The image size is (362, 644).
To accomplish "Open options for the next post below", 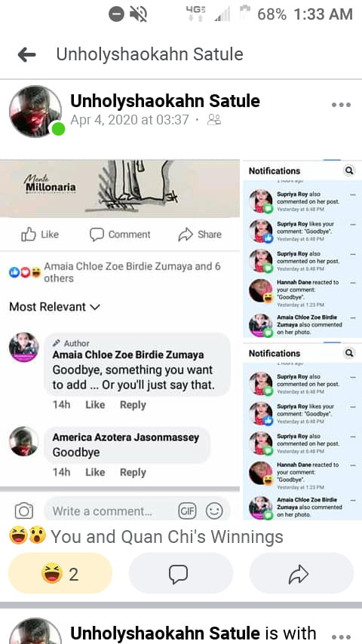I will pyautogui.click(x=341, y=636).
